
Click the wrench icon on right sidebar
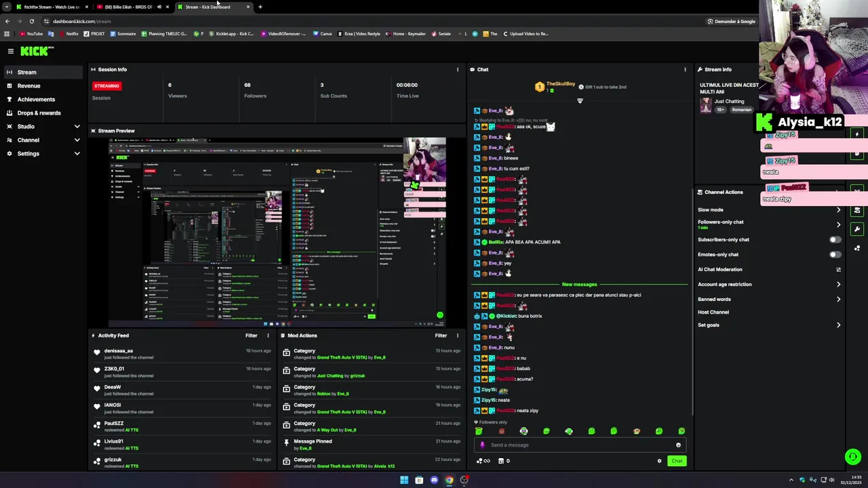[857, 229]
